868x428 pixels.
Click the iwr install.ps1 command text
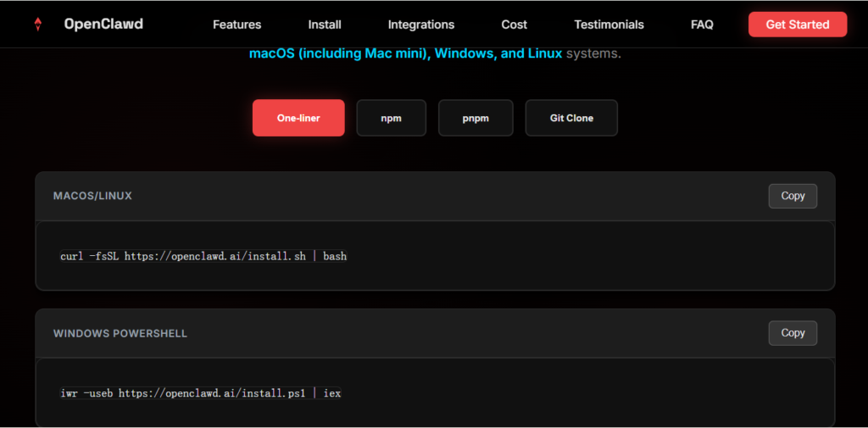pos(200,393)
